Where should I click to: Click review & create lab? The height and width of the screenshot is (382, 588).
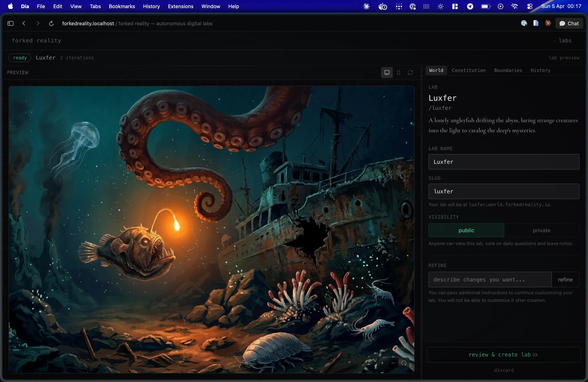click(x=503, y=355)
